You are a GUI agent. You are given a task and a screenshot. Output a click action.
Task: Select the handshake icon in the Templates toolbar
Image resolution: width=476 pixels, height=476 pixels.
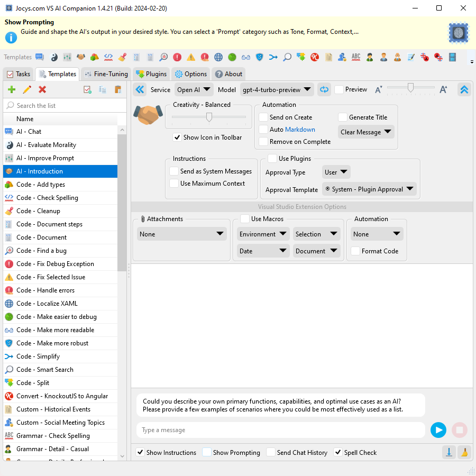coord(80,57)
